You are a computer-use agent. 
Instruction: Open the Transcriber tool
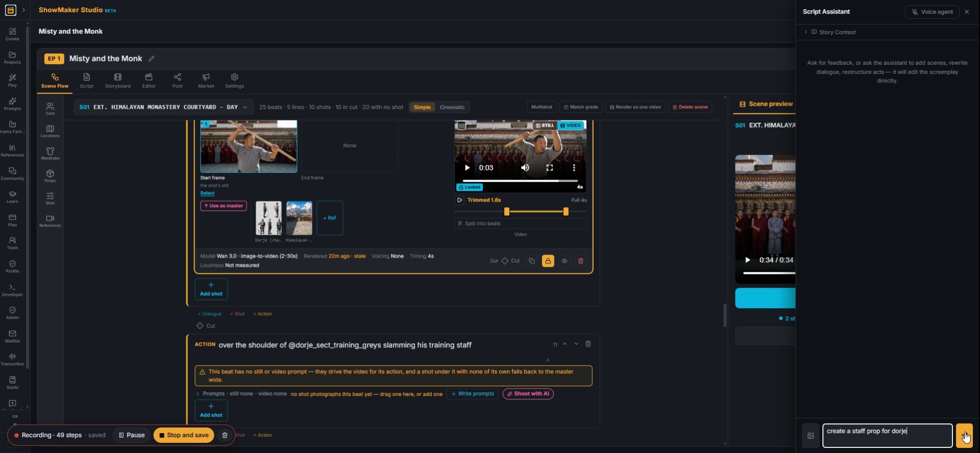click(x=12, y=359)
